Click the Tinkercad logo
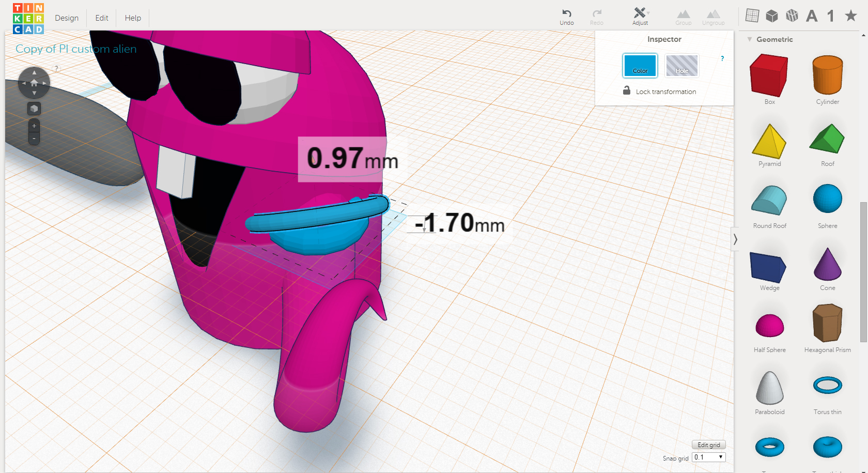 (x=28, y=19)
